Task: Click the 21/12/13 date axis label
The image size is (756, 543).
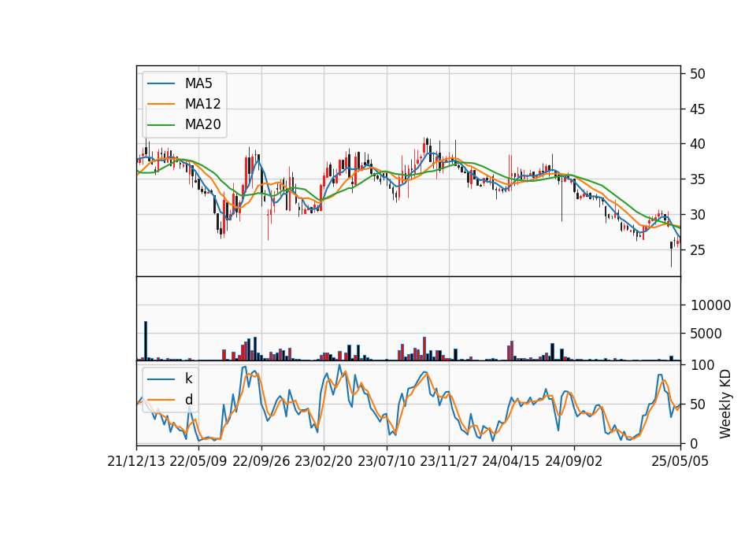Action: [x=136, y=461]
